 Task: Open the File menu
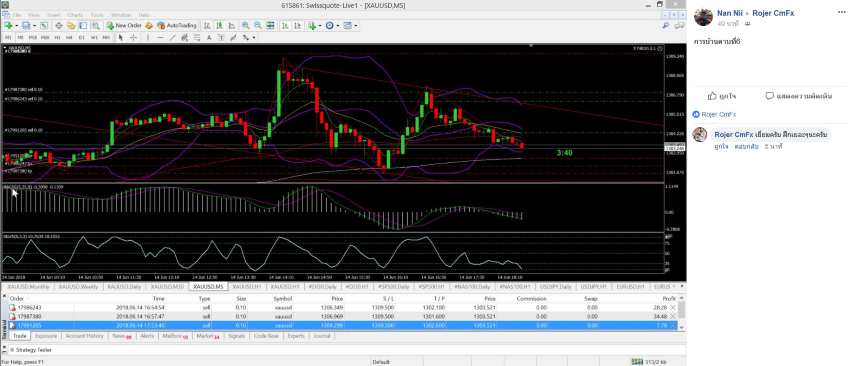click(16, 15)
